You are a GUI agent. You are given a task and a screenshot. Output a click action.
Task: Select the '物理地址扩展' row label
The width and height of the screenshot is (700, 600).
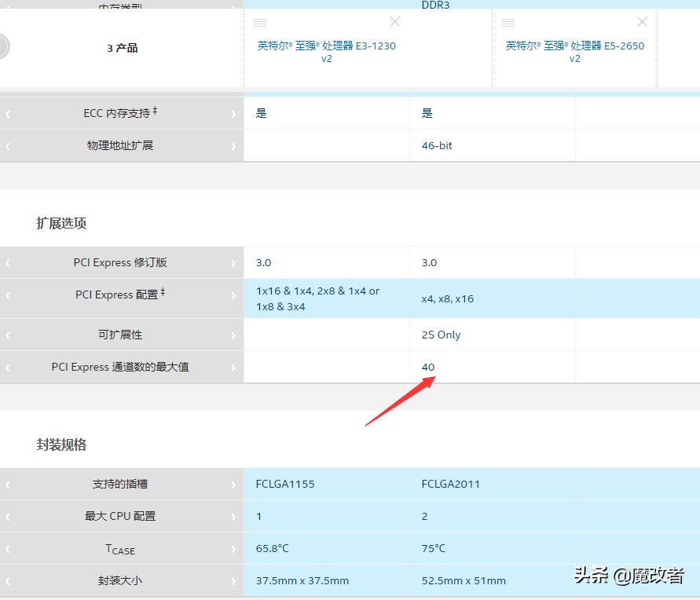(120, 145)
